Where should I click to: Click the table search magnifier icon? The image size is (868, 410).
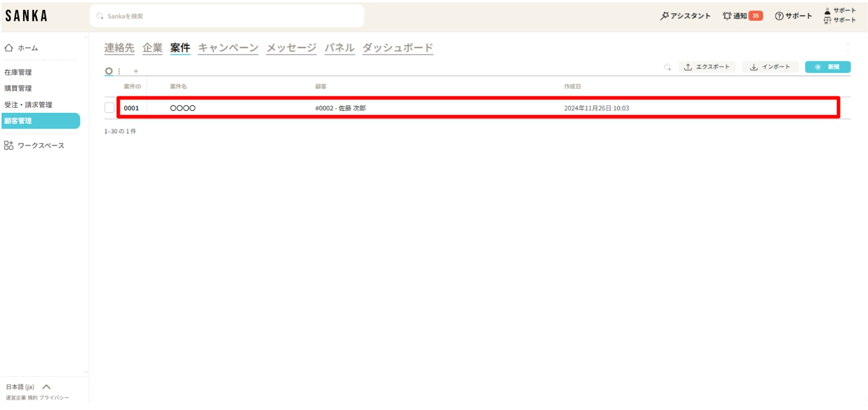pos(668,67)
